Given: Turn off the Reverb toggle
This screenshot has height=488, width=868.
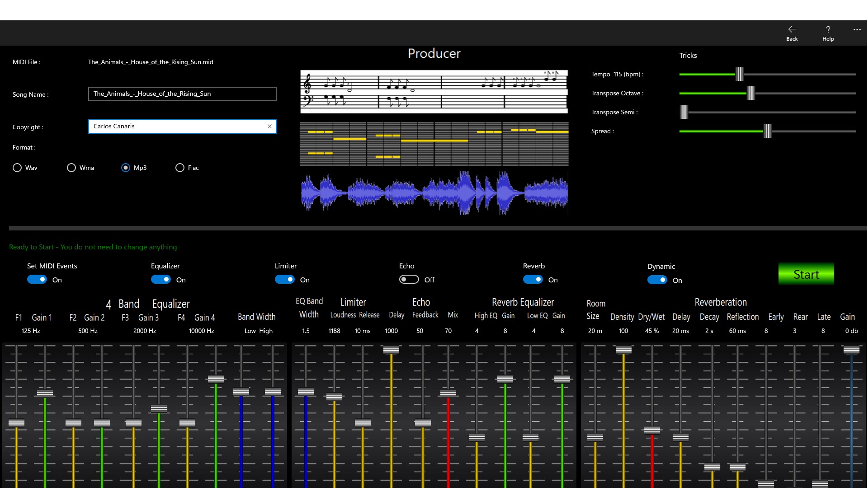Looking at the screenshot, I should coord(533,279).
